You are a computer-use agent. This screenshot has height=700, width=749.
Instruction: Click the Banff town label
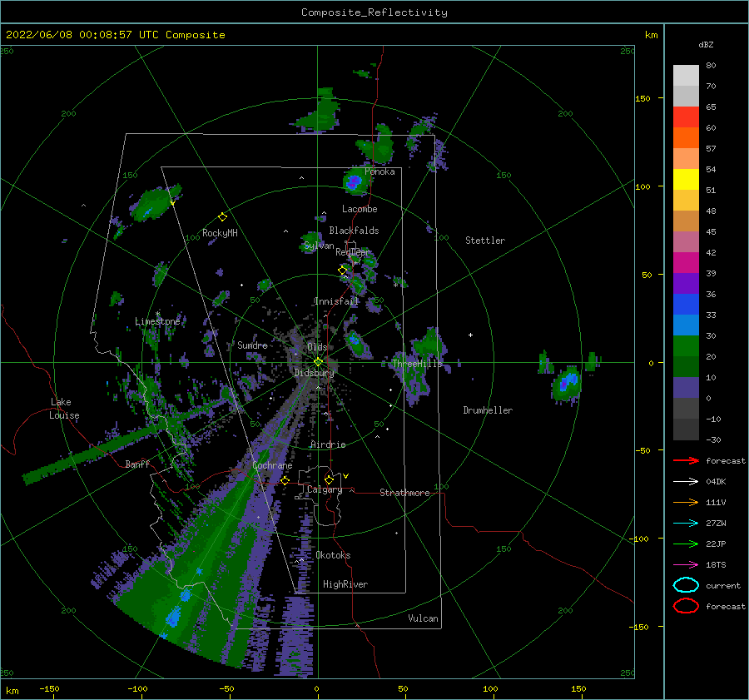(x=137, y=464)
